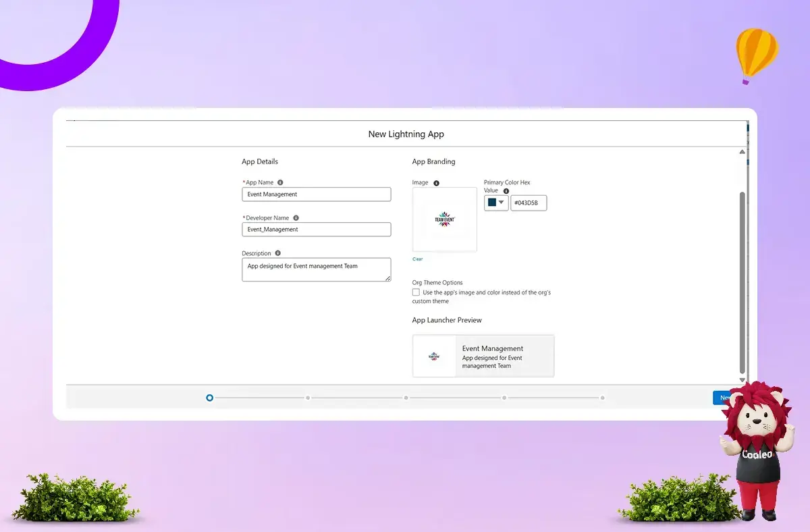Jump to the second progress step dot
The width and height of the screenshot is (810, 532).
[x=308, y=398]
